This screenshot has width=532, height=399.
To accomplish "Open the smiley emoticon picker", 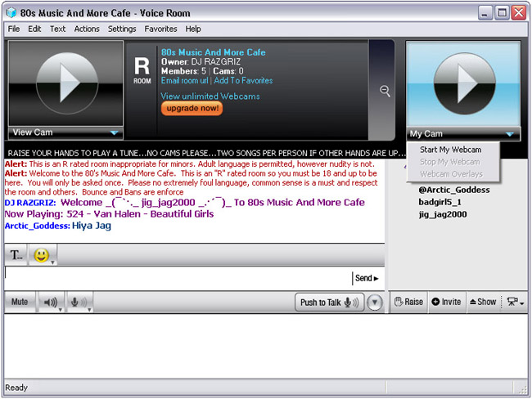I will 41,255.
